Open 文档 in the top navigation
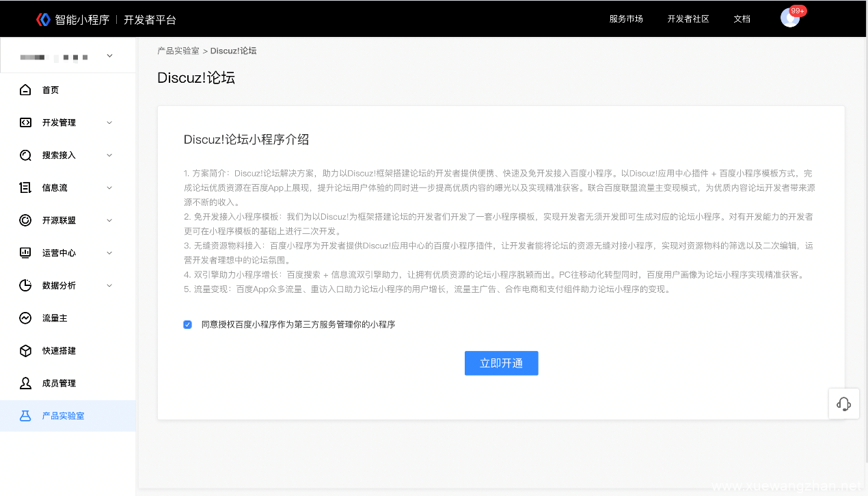Image resolution: width=868 pixels, height=496 pixels. coord(742,19)
